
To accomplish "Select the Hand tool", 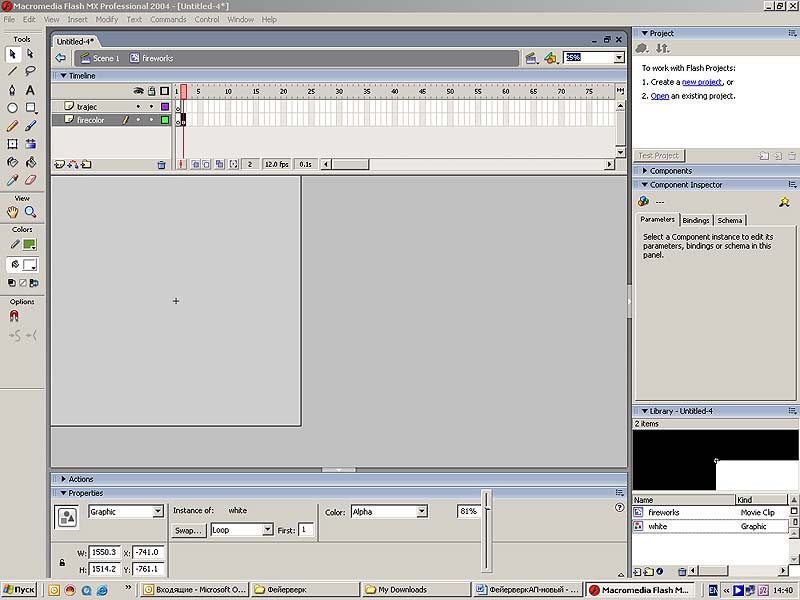I will click(12, 212).
